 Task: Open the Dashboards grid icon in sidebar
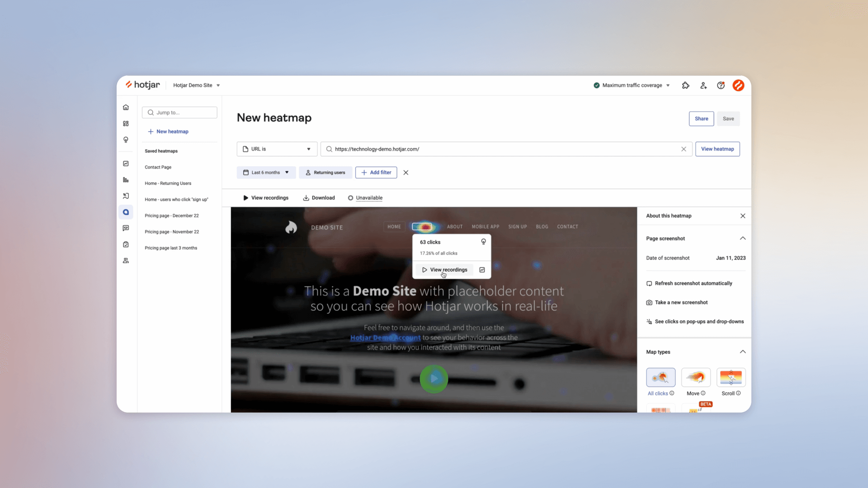pyautogui.click(x=126, y=123)
